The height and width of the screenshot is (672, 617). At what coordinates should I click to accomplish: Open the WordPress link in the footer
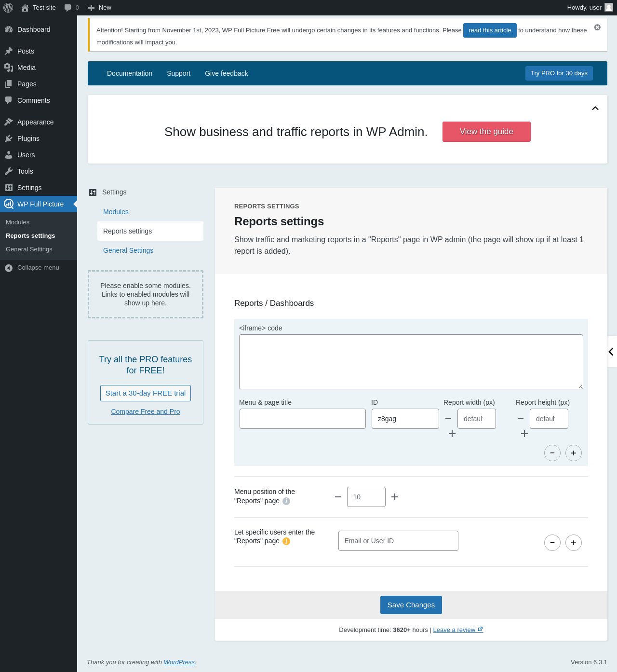[179, 662]
